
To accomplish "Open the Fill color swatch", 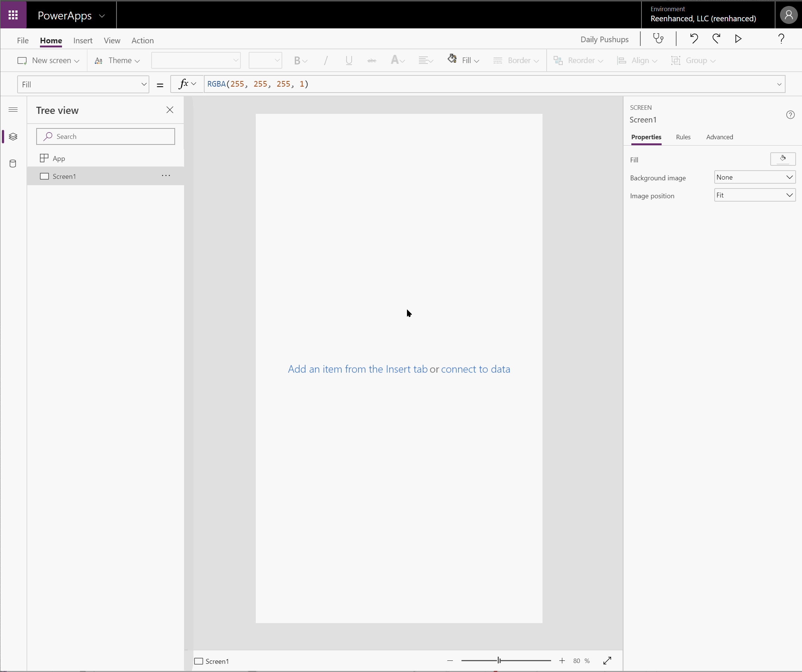I will pyautogui.click(x=783, y=159).
